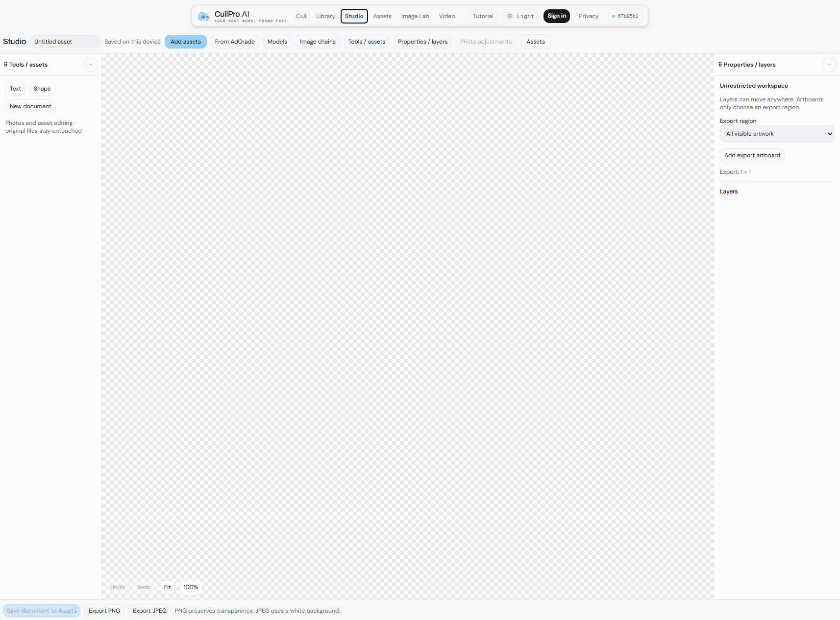Click the Properties / layers panel drag handle
840x620 pixels.
pos(720,65)
